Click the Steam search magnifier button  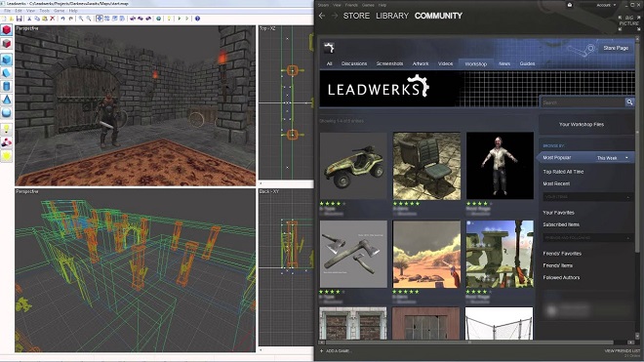pos(629,102)
